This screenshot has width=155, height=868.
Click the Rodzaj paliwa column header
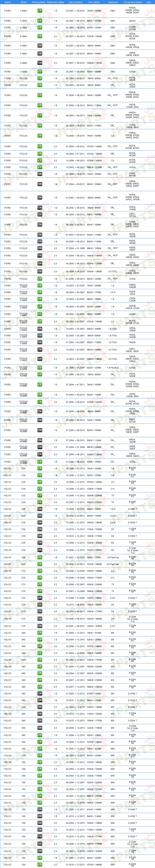[38, 2]
